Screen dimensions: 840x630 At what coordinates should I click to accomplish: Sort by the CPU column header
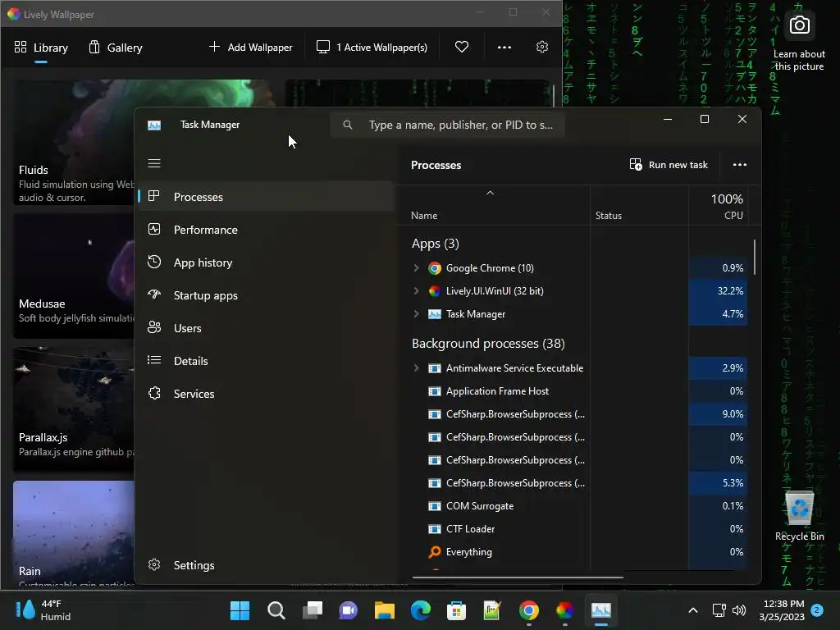click(x=733, y=216)
